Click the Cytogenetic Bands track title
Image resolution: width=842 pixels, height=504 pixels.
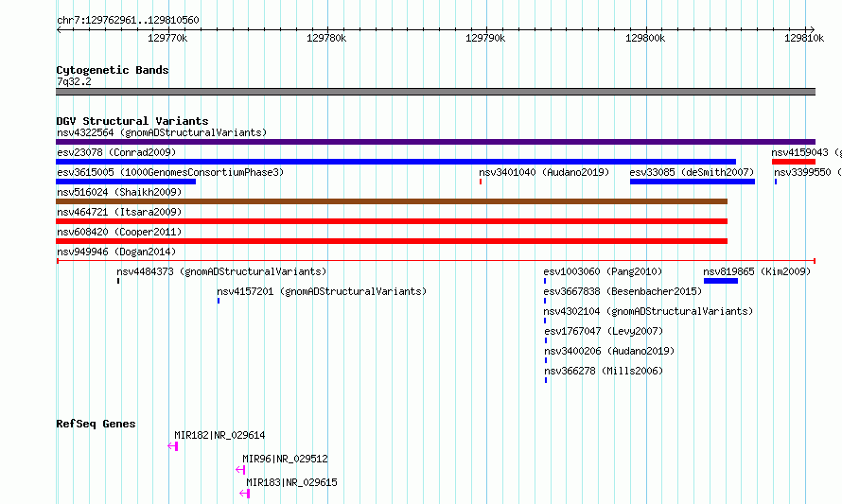tap(113, 70)
